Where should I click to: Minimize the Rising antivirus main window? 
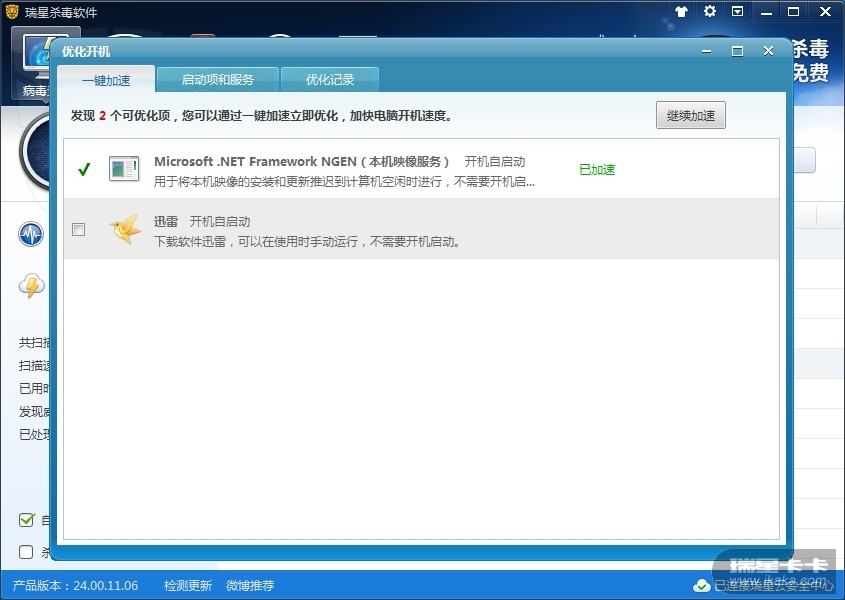coord(766,11)
